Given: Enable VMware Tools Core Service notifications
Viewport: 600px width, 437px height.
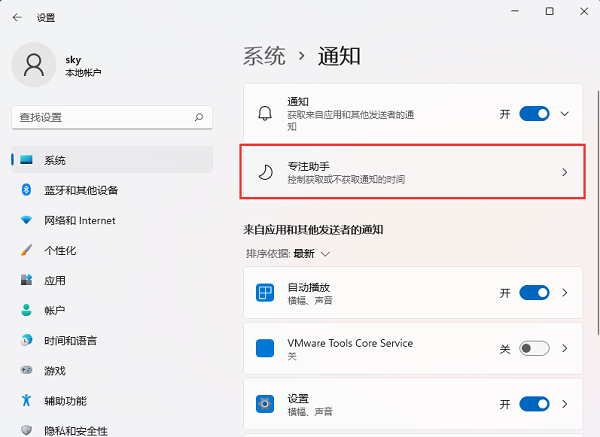Looking at the screenshot, I should [535, 349].
